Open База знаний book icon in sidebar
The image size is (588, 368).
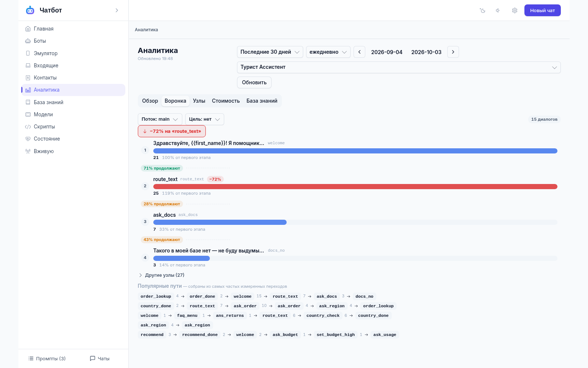(x=28, y=102)
